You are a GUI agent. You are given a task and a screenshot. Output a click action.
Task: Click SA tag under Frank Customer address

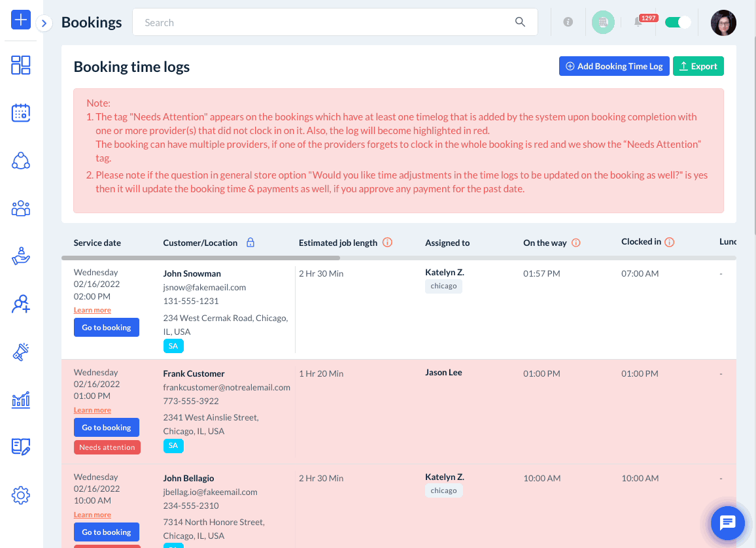[173, 445]
